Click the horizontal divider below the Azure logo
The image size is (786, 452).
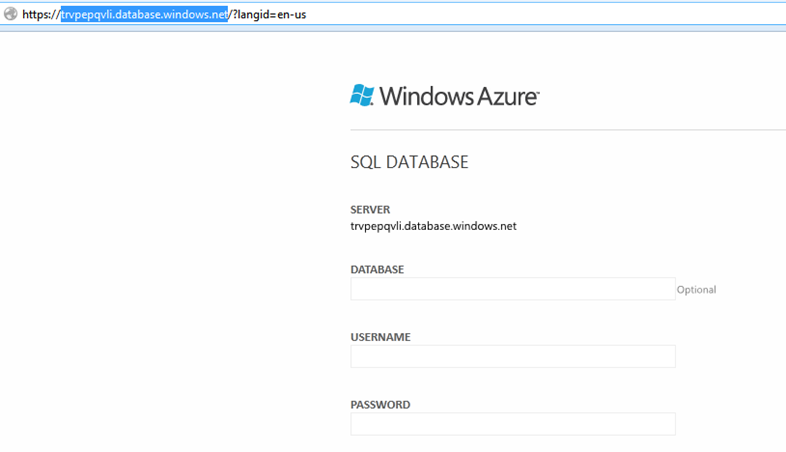(x=568, y=130)
